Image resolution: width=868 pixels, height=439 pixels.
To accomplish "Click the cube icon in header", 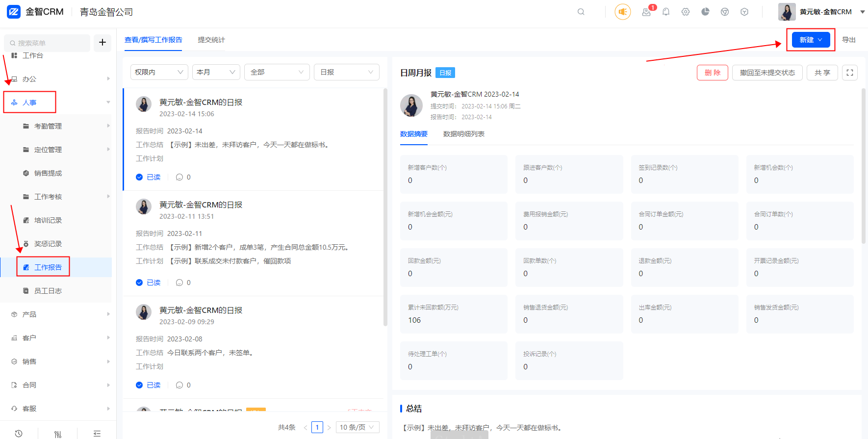I will point(744,12).
